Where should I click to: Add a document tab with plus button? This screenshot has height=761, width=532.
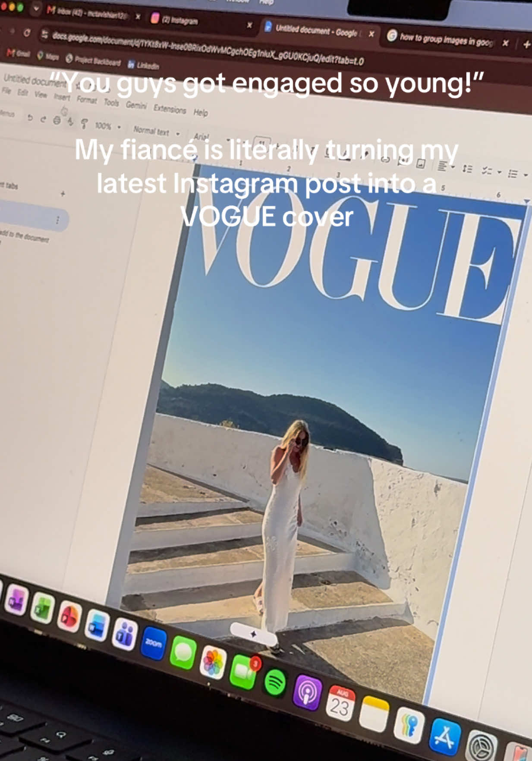click(x=63, y=194)
